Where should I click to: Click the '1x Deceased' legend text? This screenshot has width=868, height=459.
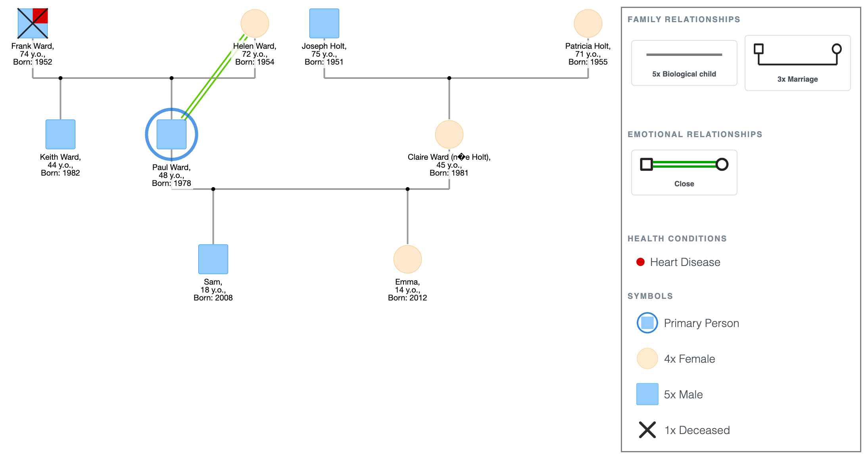coord(697,430)
